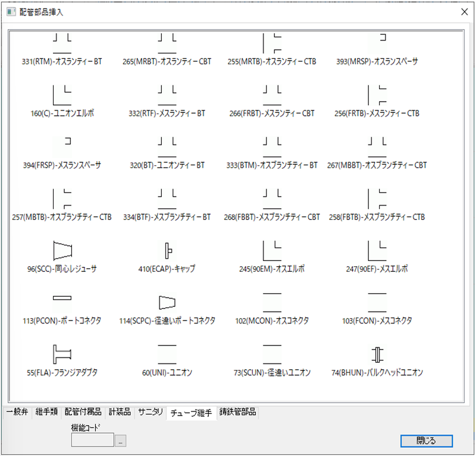This screenshot has width=476, height=456.
Task: Pick the 410(ECAP) cap fitting icon
Action: point(167,250)
